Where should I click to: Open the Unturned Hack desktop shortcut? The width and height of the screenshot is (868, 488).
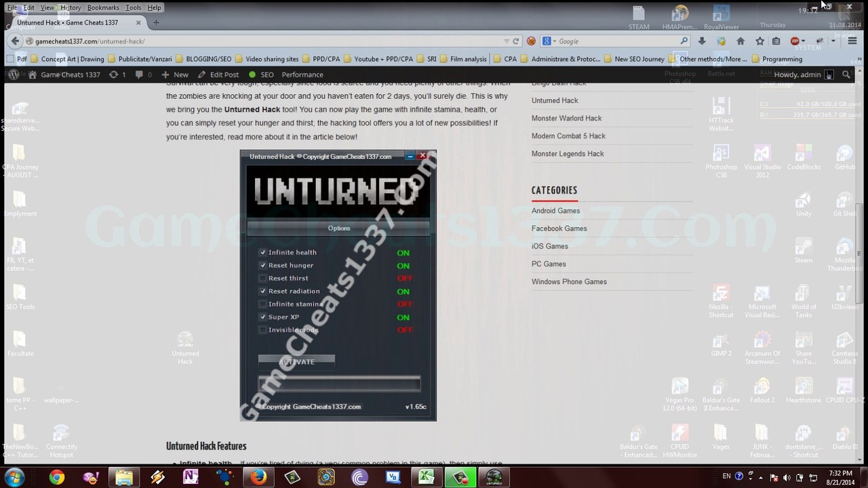pos(185,348)
